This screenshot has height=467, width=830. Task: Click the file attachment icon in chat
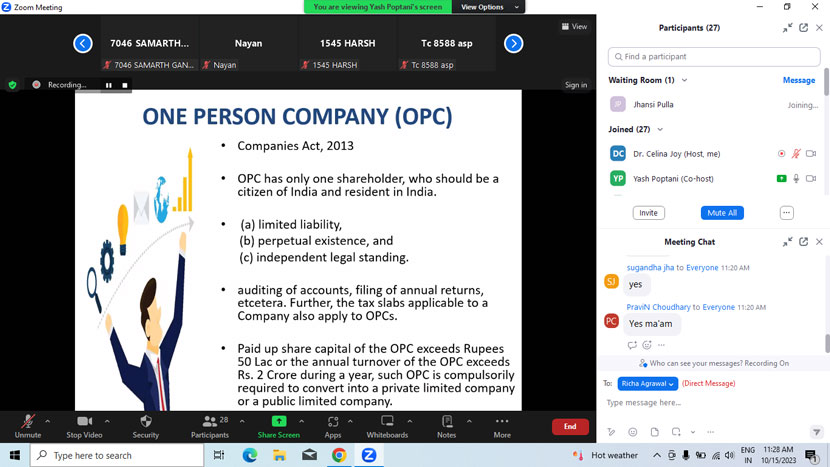[655, 432]
